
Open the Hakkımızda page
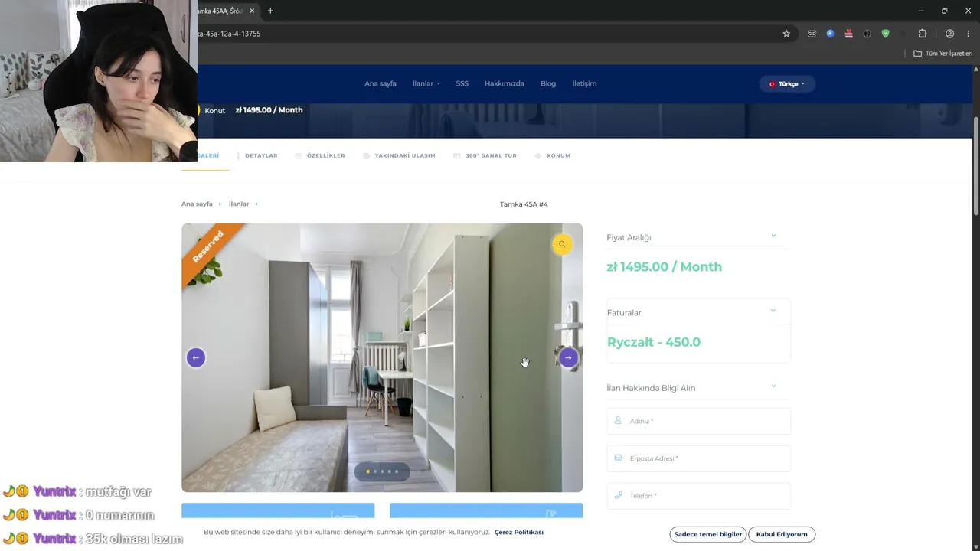click(x=505, y=83)
